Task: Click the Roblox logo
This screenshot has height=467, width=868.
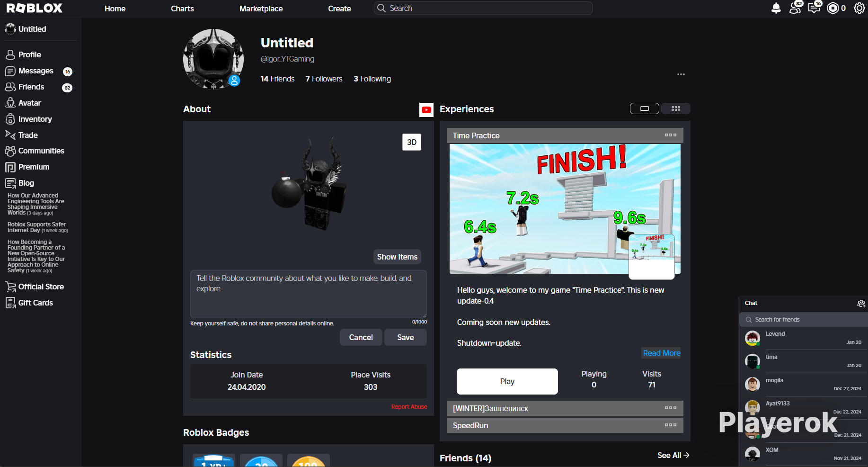Action: pos(35,8)
